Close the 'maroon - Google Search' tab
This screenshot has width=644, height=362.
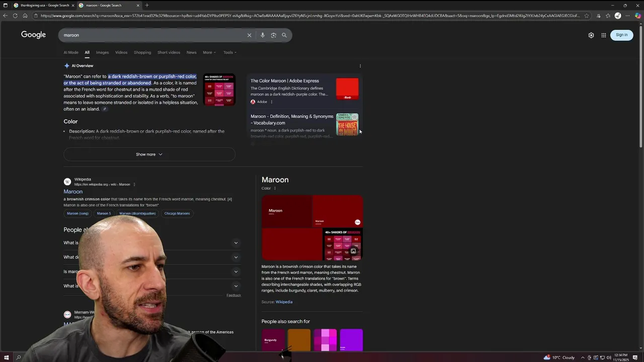(x=138, y=5)
